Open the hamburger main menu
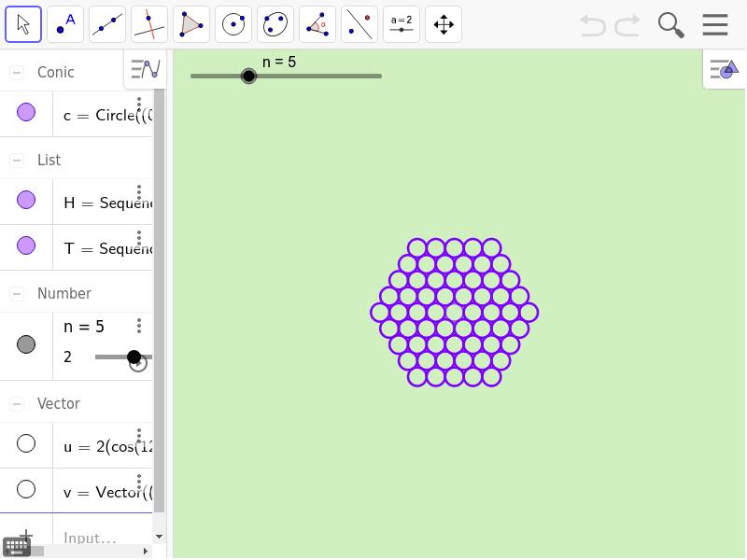The width and height of the screenshot is (747, 560). (x=715, y=25)
